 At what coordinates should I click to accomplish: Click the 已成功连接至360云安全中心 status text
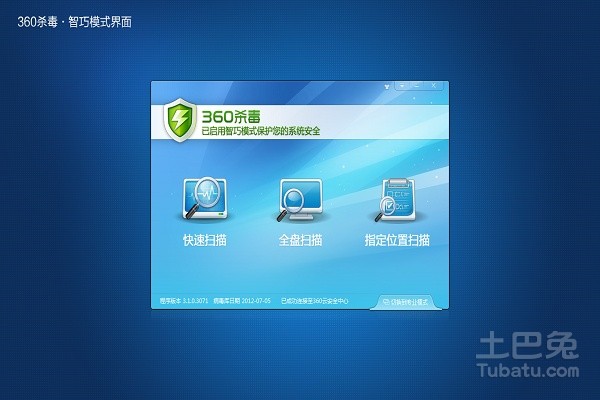(x=315, y=301)
